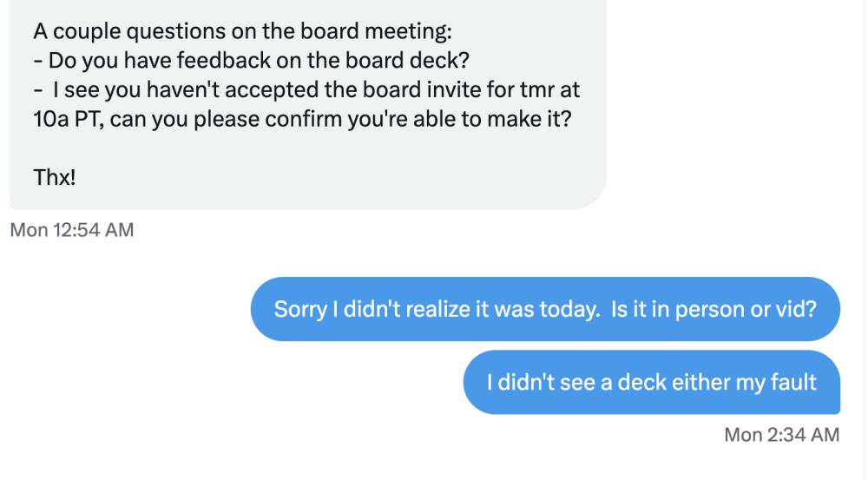Select the "I didn't see a deck" bubble

point(651,383)
